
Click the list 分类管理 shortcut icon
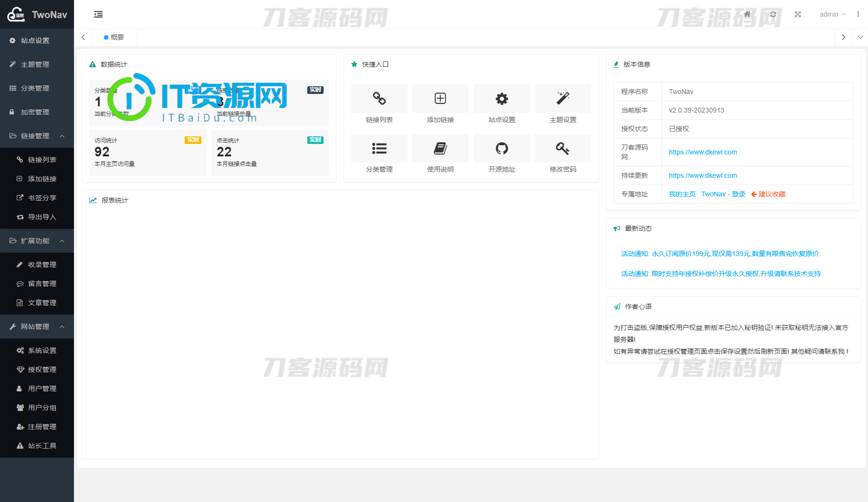point(379,148)
